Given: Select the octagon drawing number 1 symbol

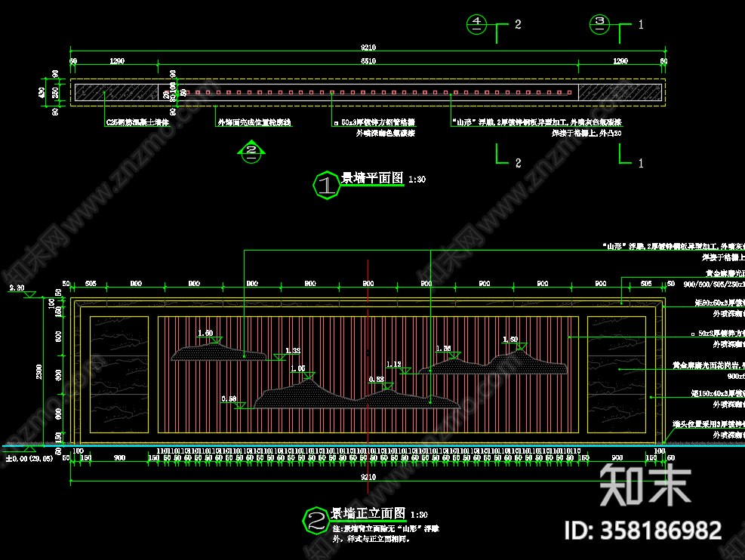Looking at the screenshot, I should click(x=327, y=184).
